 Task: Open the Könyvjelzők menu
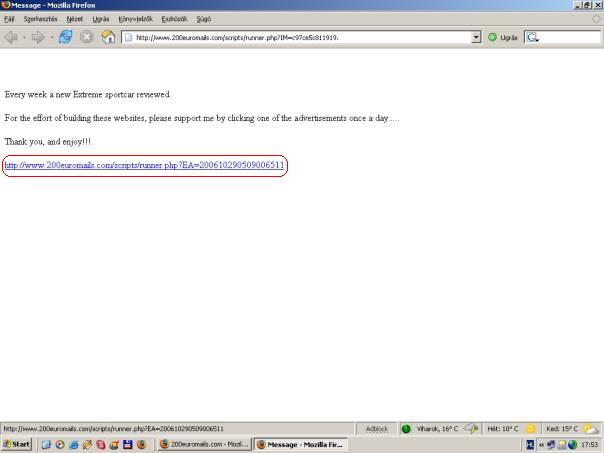(134, 18)
